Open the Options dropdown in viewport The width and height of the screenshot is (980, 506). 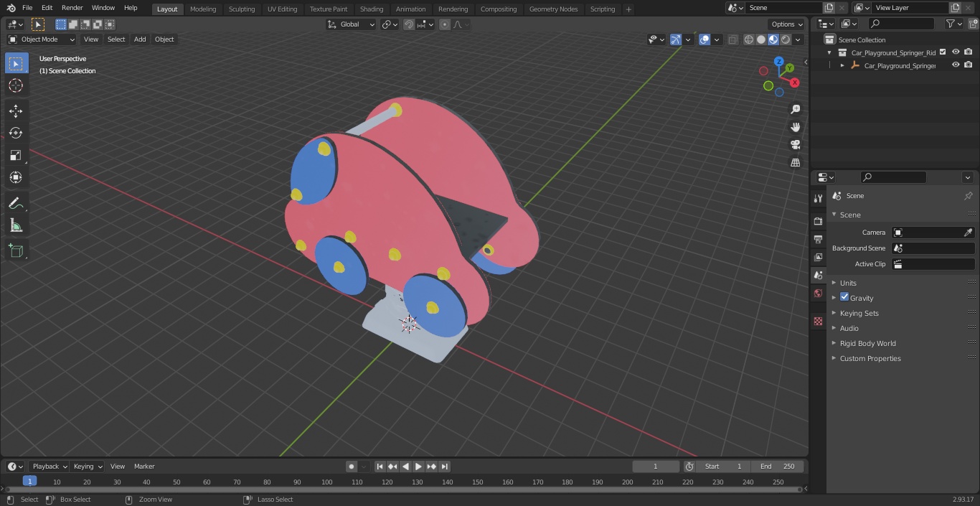pos(787,24)
